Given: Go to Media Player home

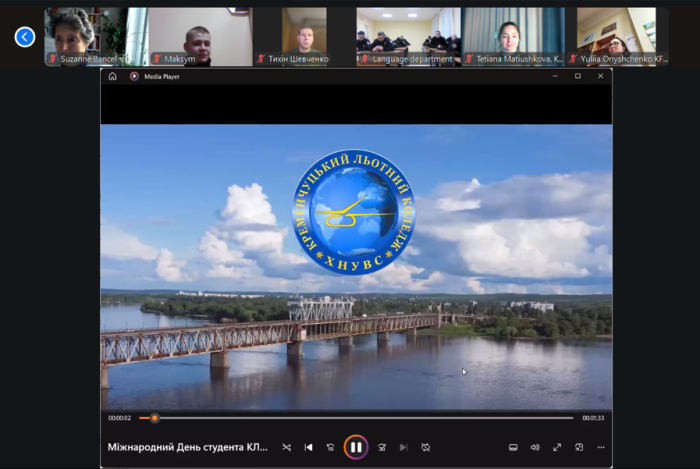Looking at the screenshot, I should (x=113, y=76).
